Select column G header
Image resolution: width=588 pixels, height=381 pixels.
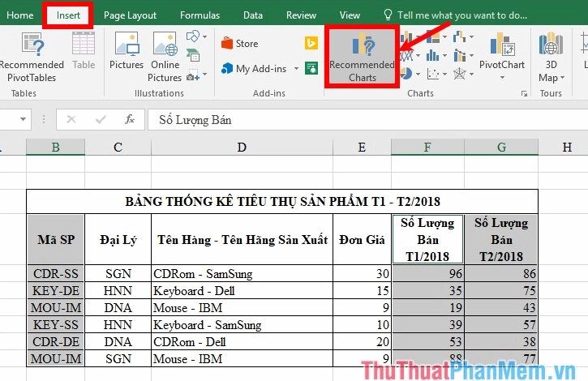pyautogui.click(x=501, y=147)
